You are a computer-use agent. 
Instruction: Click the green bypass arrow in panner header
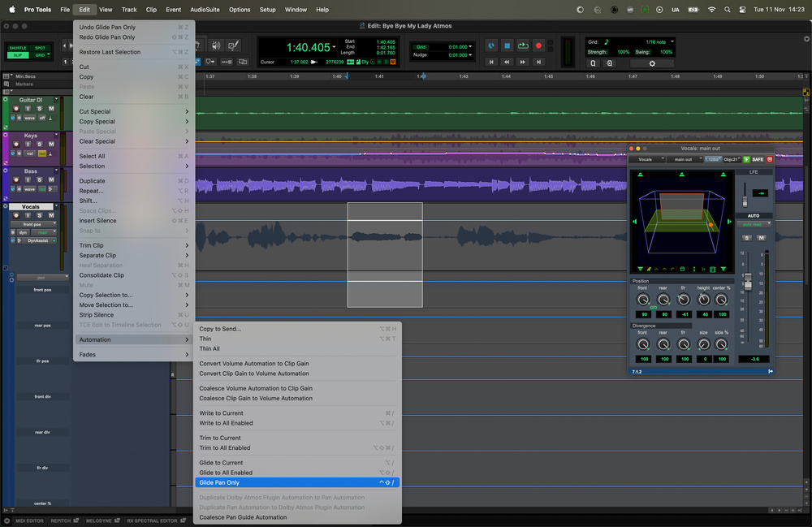746,159
